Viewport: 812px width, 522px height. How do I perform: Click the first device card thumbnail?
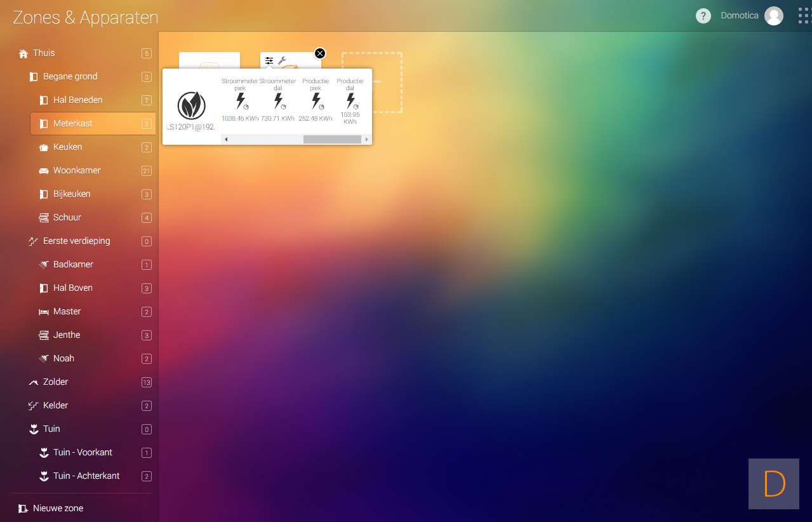210,60
